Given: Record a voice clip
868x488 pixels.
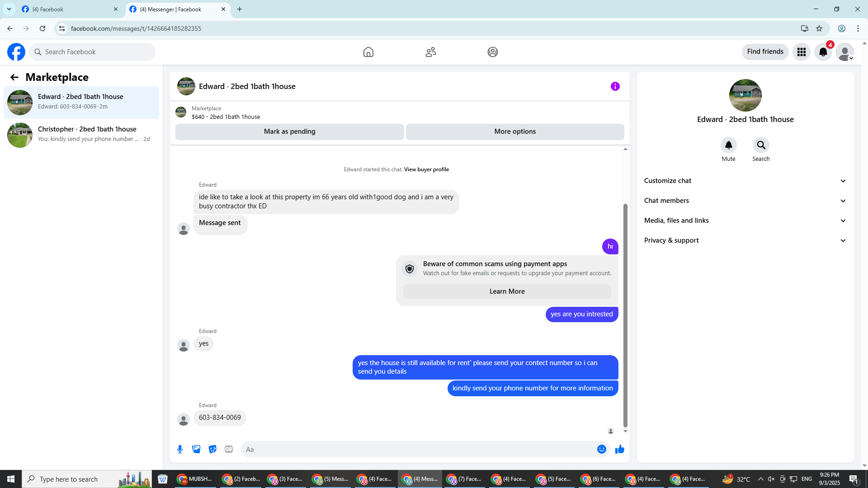Looking at the screenshot, I should click(x=180, y=449).
